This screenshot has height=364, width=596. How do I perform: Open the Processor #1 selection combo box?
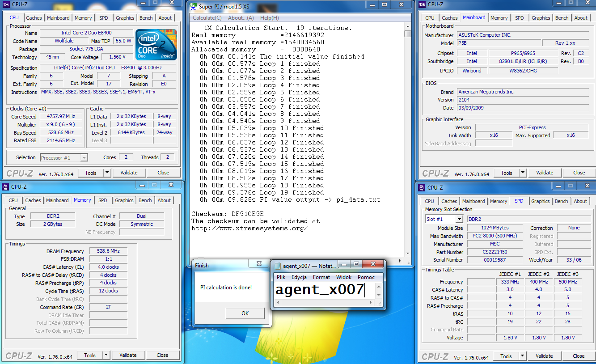pos(84,157)
